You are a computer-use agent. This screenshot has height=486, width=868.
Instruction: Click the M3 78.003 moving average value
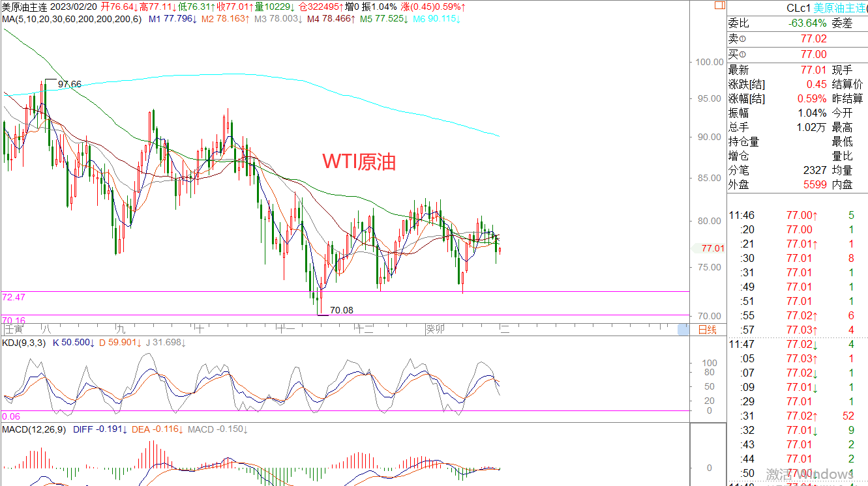tap(277, 18)
